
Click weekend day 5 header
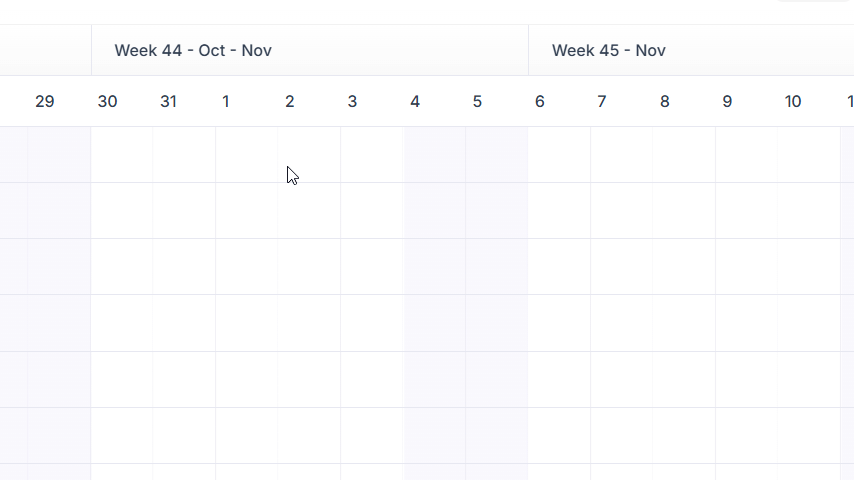[x=477, y=101]
